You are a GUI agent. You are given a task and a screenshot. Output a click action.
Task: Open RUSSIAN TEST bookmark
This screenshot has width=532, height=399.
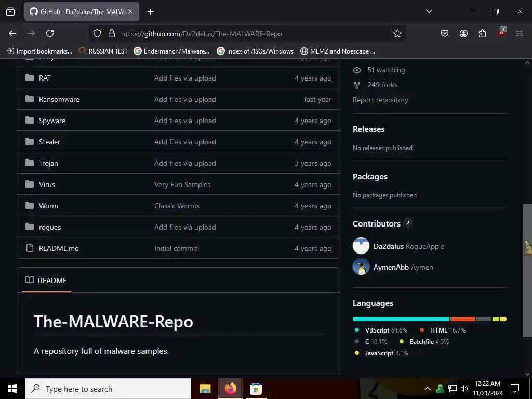pos(103,51)
